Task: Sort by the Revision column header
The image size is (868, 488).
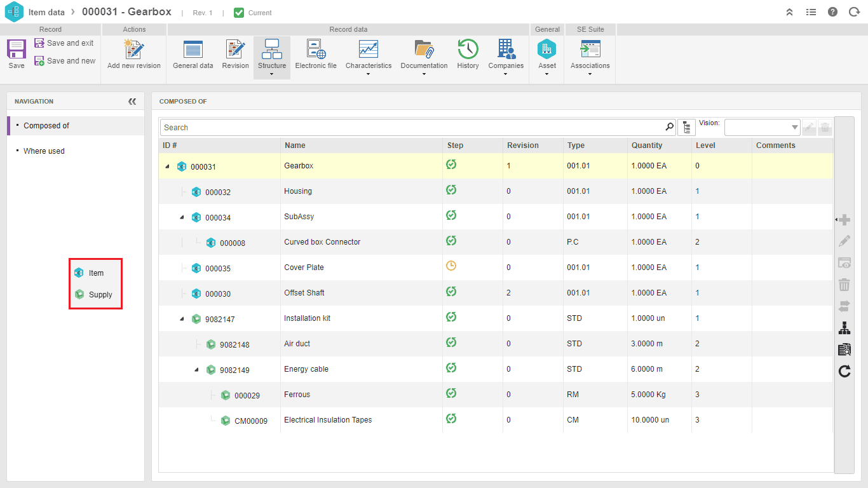Action: (533, 146)
